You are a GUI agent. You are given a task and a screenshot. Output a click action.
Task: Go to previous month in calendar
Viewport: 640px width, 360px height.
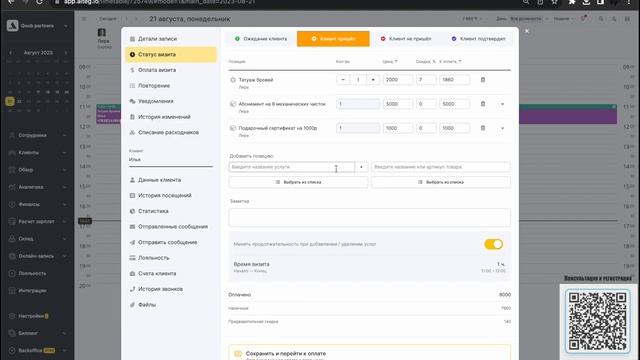tap(11, 53)
